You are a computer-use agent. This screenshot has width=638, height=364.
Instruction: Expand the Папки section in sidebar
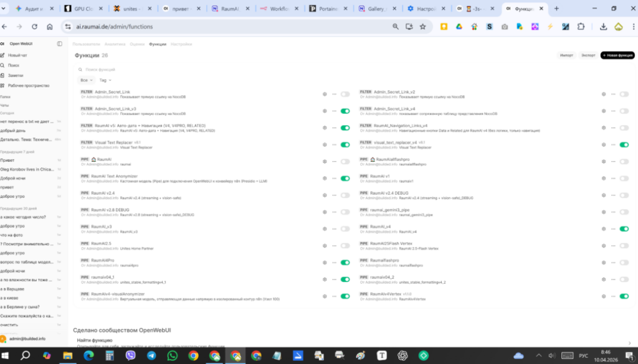coord(5,96)
